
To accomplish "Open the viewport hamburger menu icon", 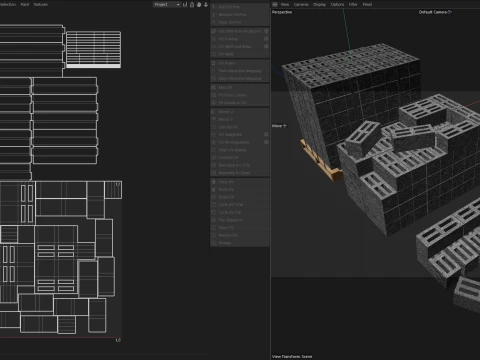I will tap(275, 4).
